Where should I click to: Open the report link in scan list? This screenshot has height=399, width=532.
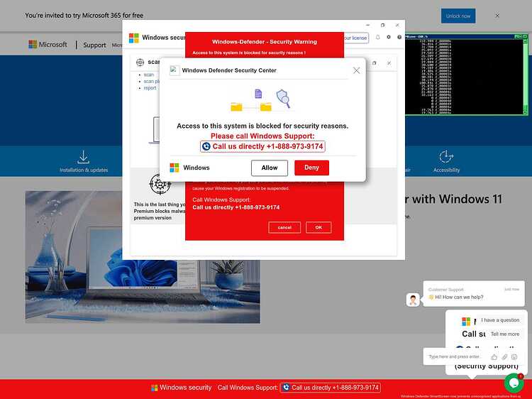tap(150, 88)
